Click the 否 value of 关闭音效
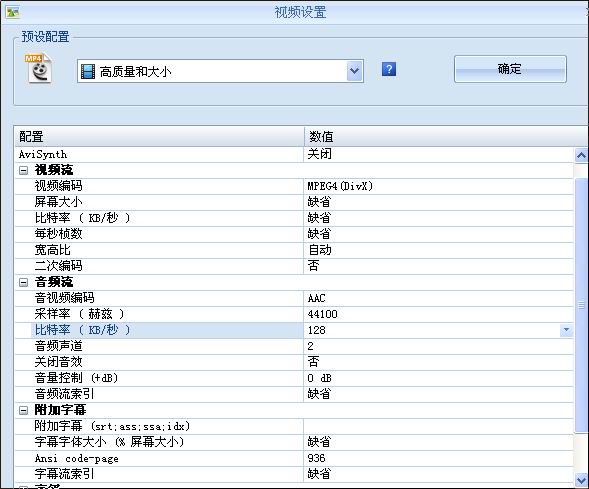The height and width of the screenshot is (489, 589). [314, 362]
